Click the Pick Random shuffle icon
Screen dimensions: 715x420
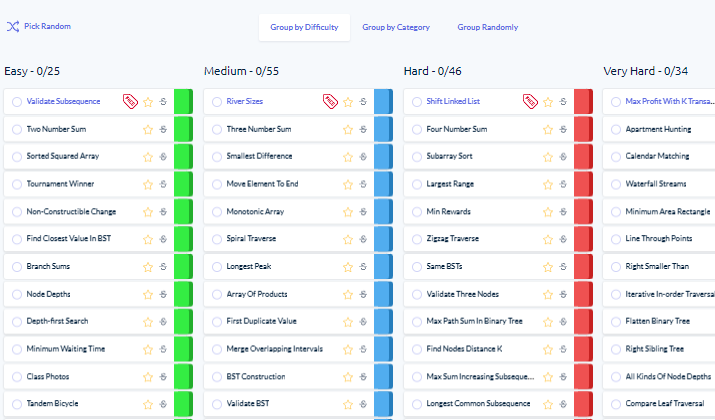13,26
